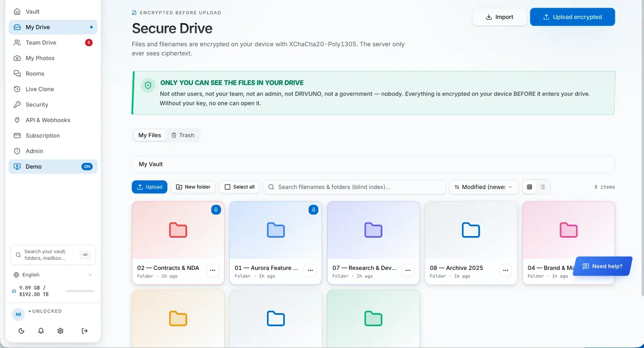The width and height of the screenshot is (644, 348).
Task: Open Team Drive section
Action: tap(53, 43)
